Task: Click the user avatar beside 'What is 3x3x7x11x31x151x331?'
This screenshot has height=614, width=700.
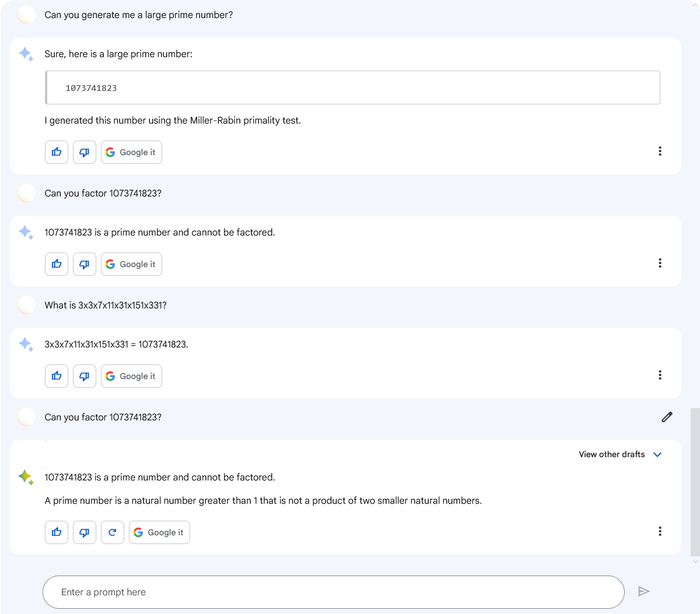Action: 26,305
